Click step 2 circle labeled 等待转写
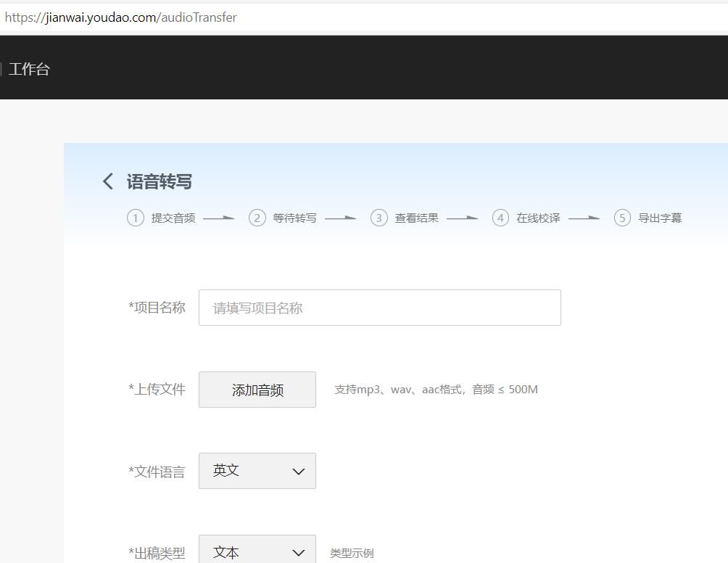The image size is (728, 563). (x=257, y=218)
